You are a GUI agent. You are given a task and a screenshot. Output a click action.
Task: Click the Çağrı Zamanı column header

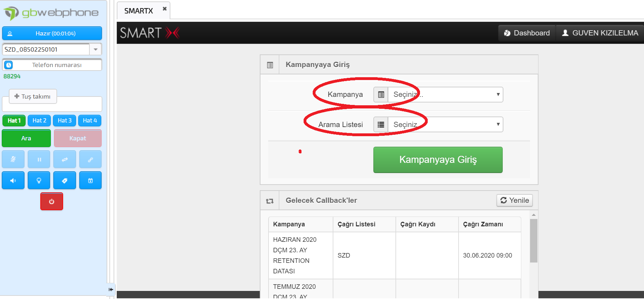[x=490, y=225]
